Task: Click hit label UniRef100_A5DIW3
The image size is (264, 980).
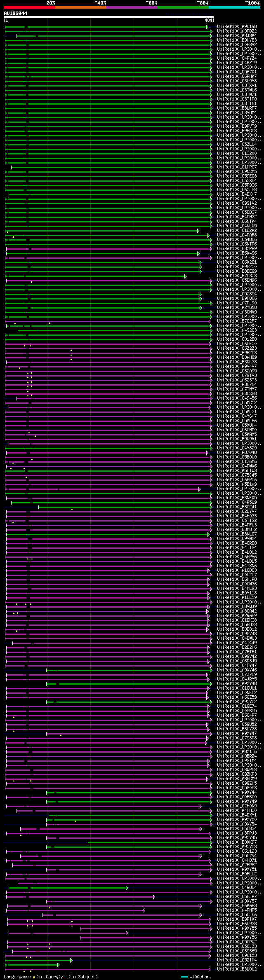Action: pos(237,470)
